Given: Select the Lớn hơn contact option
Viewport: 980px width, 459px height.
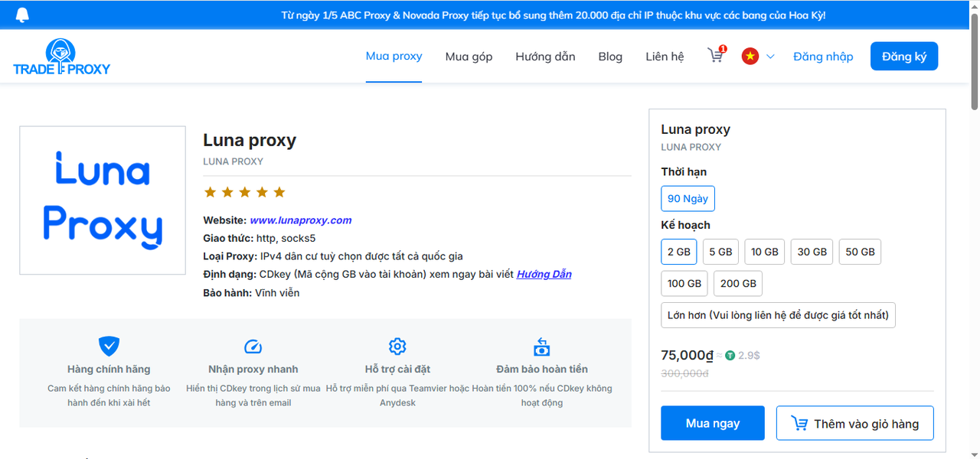Looking at the screenshot, I should pos(779,315).
